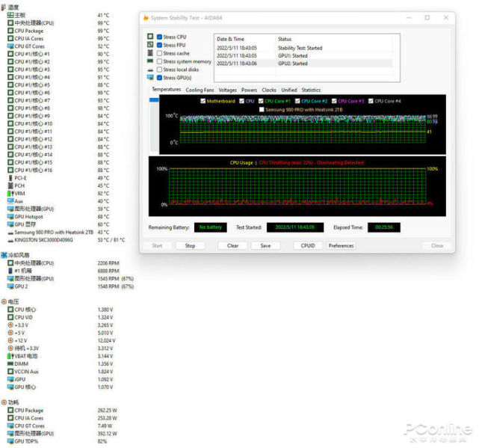Click the PCI-E sensor icon

[x=10, y=178]
